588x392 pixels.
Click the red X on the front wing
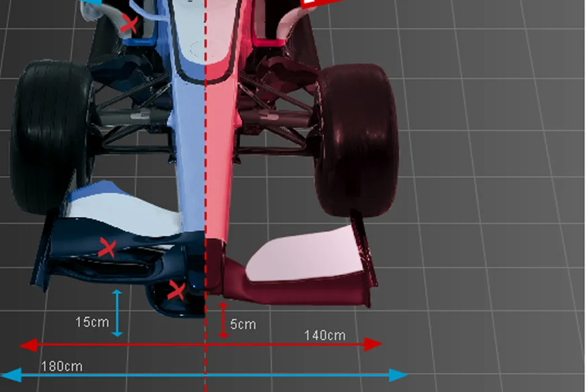click(106, 248)
